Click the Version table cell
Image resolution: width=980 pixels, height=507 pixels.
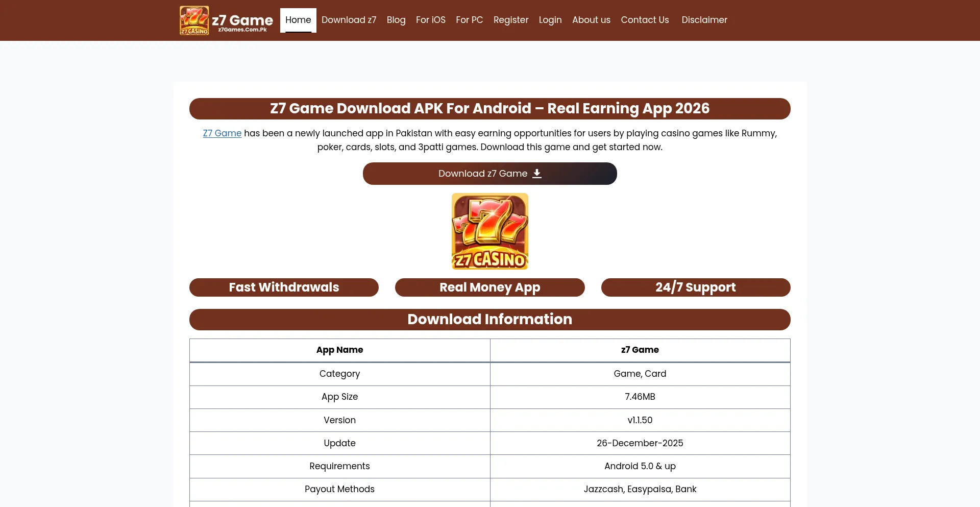340,420
